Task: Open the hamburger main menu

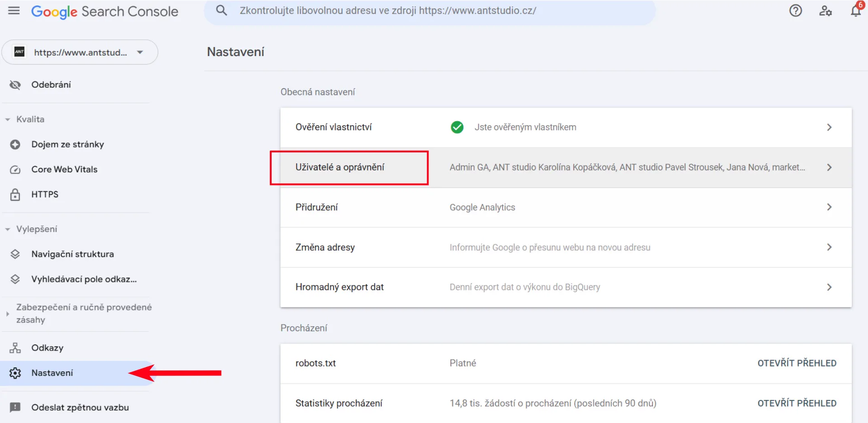Action: pyautogui.click(x=14, y=10)
